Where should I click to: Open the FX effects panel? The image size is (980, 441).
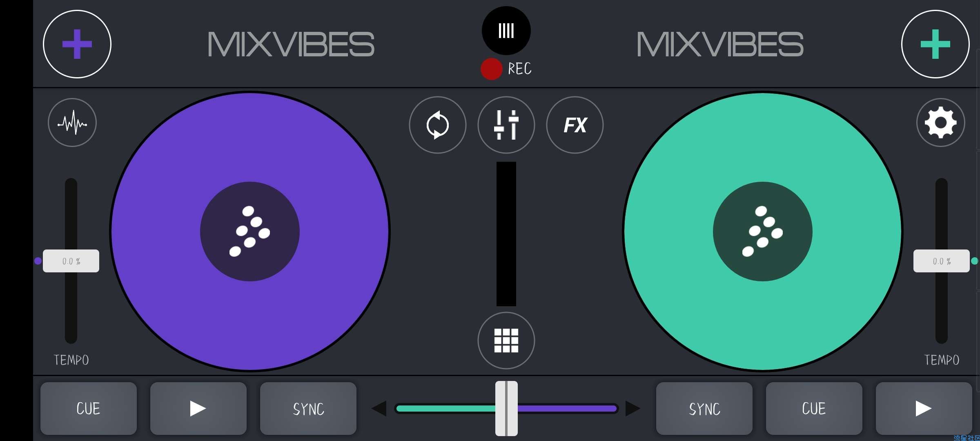[575, 125]
